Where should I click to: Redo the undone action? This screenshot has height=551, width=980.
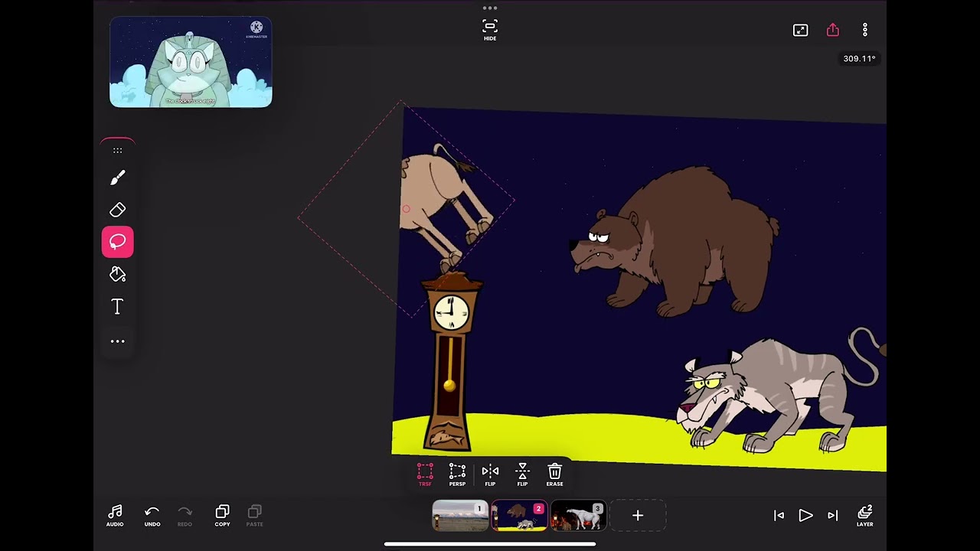(x=185, y=516)
